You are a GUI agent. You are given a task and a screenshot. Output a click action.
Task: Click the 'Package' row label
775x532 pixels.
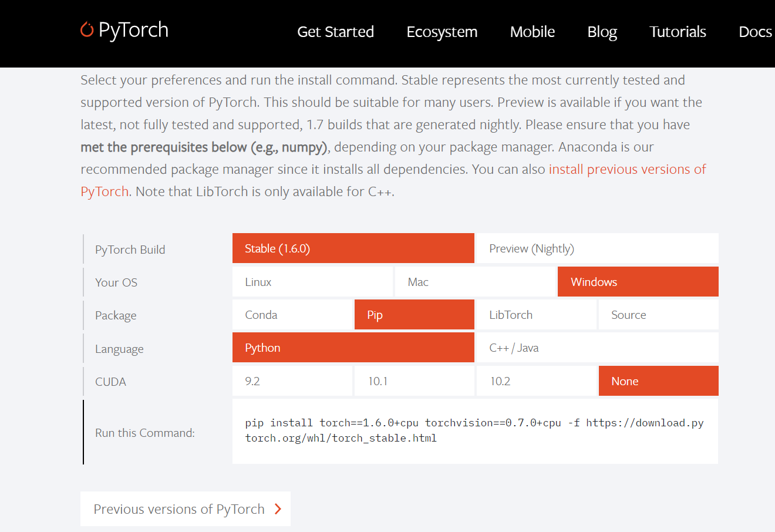[116, 315]
